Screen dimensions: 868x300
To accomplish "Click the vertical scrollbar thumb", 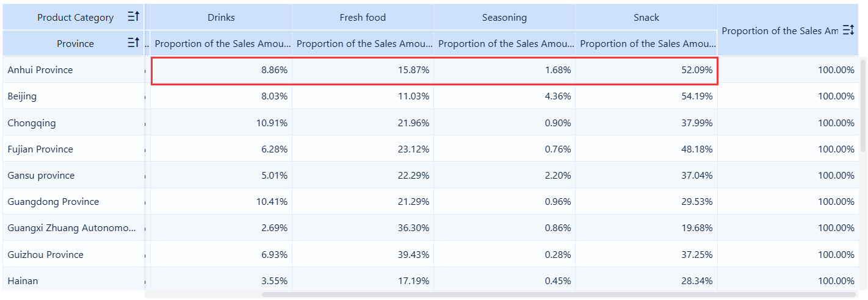I will click(x=863, y=104).
